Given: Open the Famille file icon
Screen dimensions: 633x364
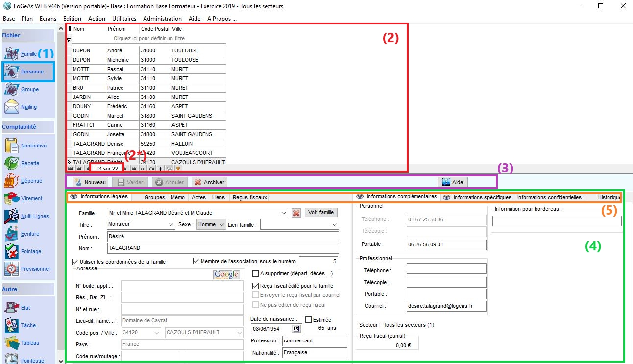Looking at the screenshot, I should click(12, 53).
